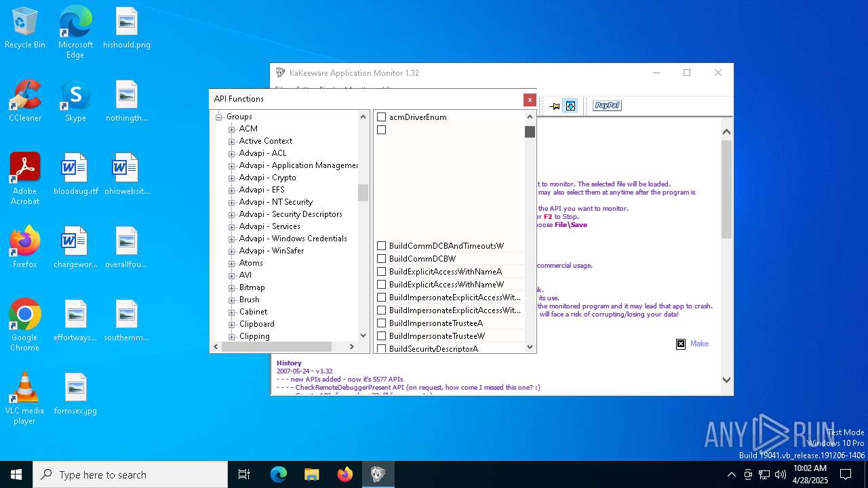Click the volume tray icon

click(x=781, y=474)
